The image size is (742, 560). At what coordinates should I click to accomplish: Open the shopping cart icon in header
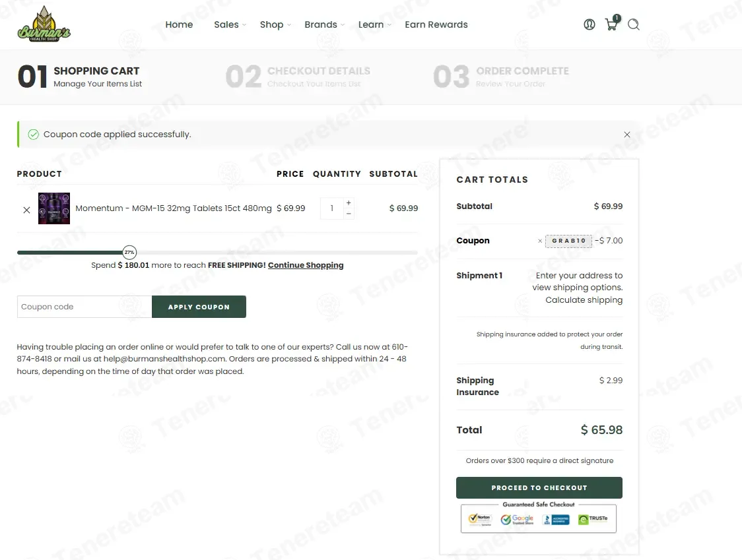coord(613,23)
